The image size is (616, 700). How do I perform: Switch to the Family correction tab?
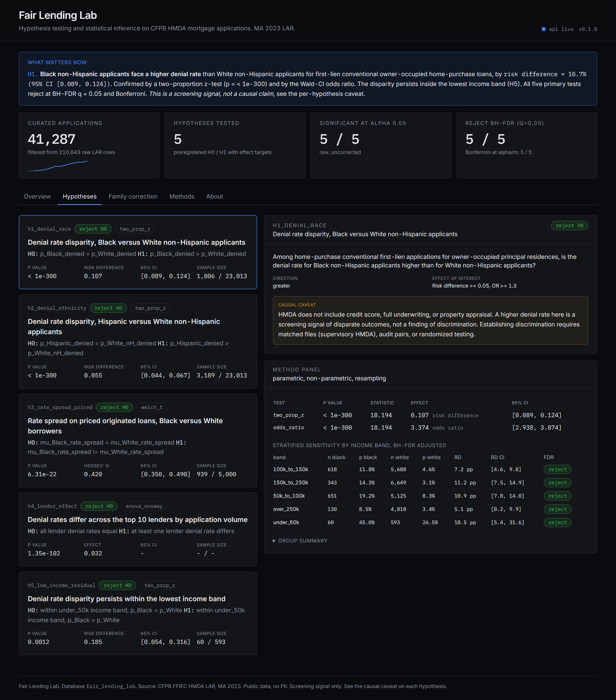133,197
